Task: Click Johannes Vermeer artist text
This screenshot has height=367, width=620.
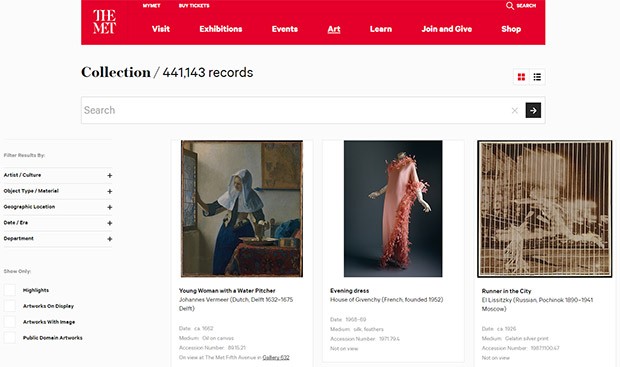Action: click(236, 304)
